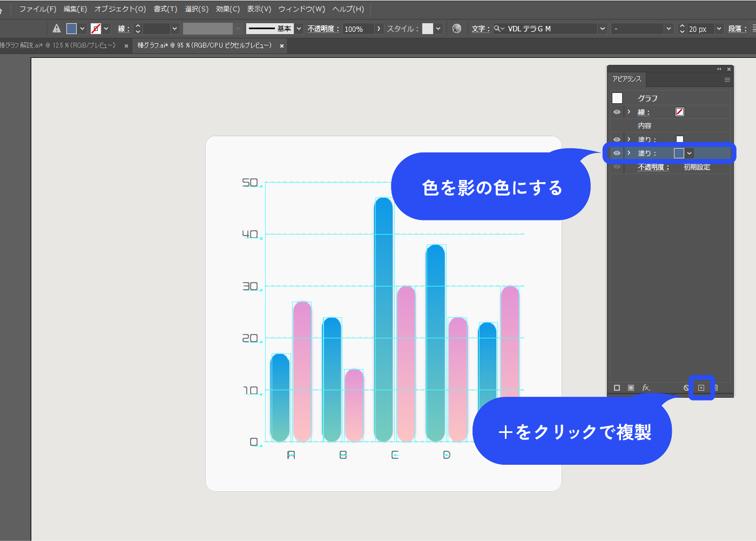This screenshot has height=541, width=756.
Task: Click the blue fill color swatch in control bar
Action: tap(71, 29)
